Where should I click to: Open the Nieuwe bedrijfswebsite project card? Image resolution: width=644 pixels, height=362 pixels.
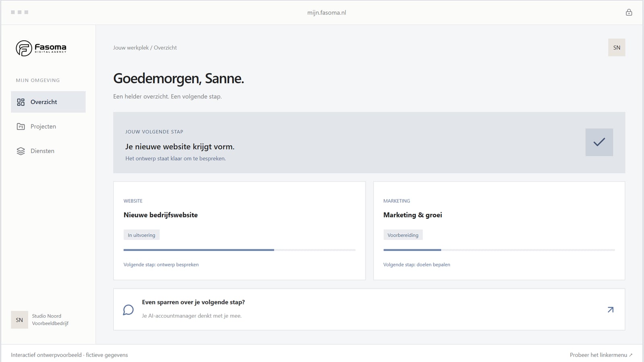pyautogui.click(x=239, y=231)
